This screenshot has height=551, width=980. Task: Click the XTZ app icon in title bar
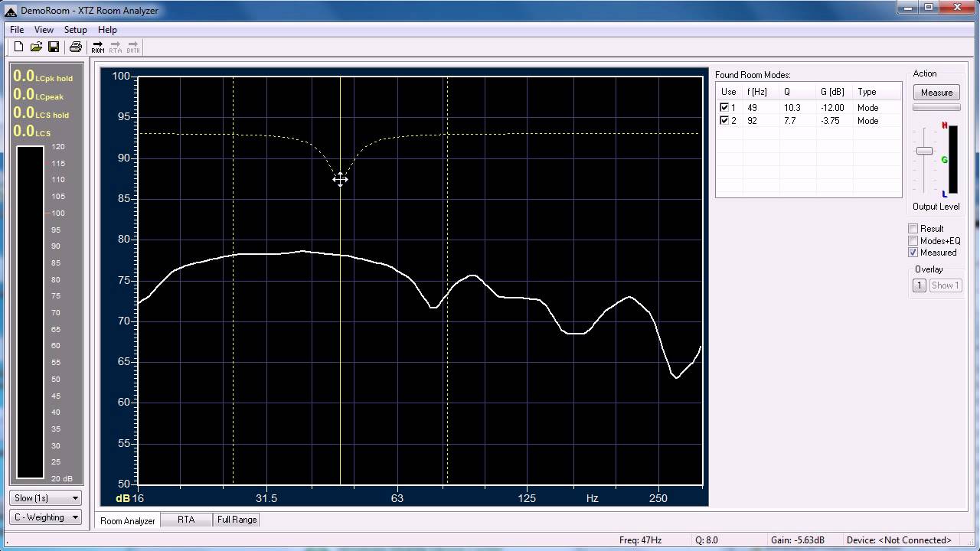11,11
